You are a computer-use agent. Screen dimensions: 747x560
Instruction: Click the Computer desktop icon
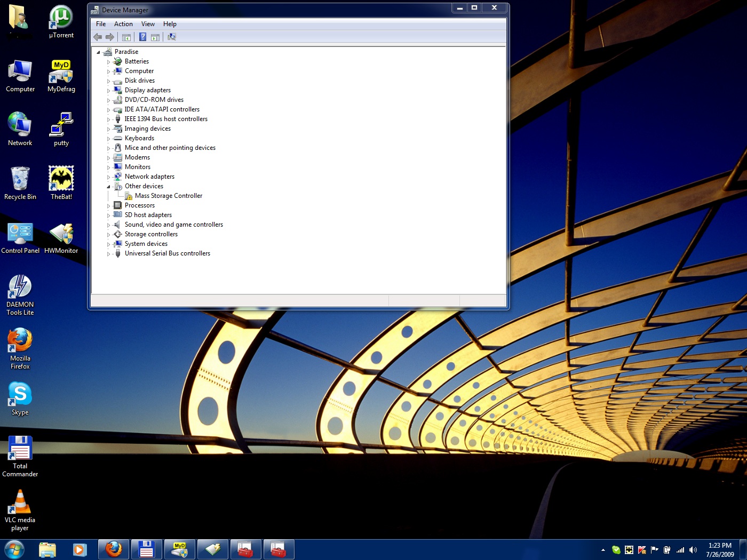pos(20,76)
